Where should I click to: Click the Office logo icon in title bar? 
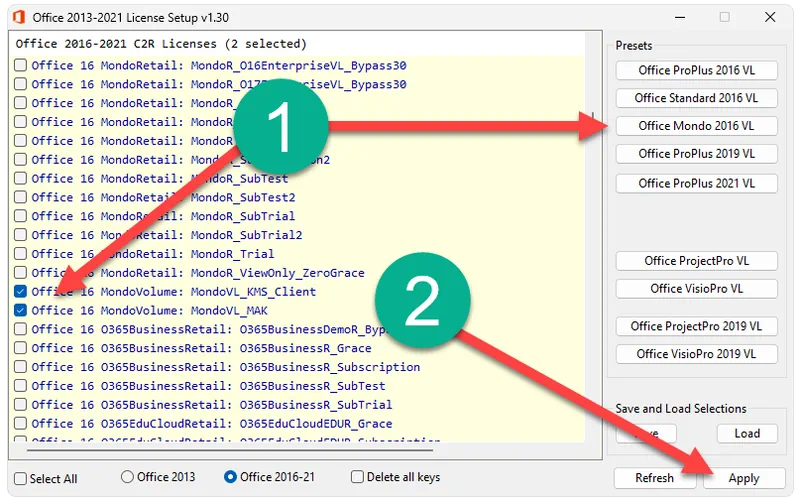coord(16,17)
